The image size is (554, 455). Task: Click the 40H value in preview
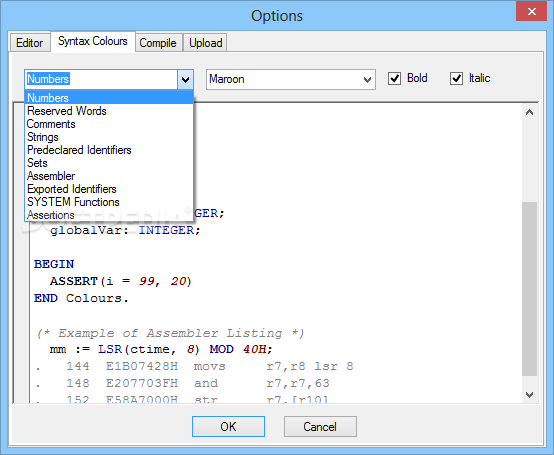pos(254,349)
